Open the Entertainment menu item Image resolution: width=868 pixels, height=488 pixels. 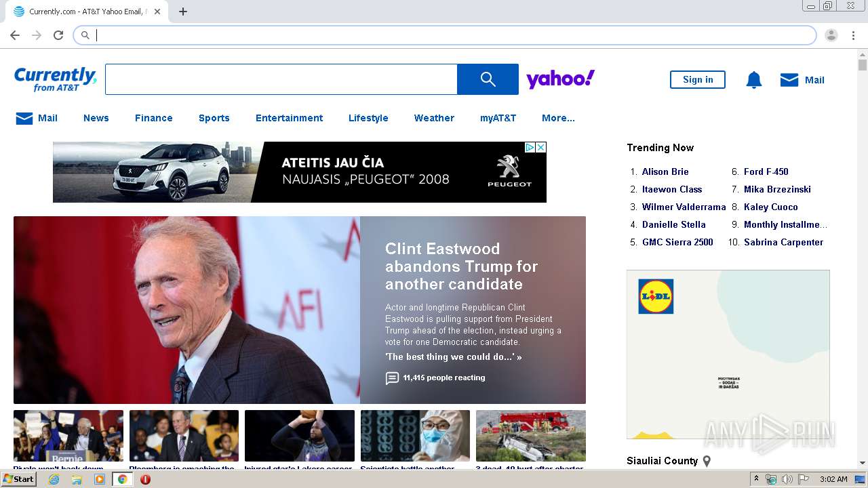pos(290,118)
